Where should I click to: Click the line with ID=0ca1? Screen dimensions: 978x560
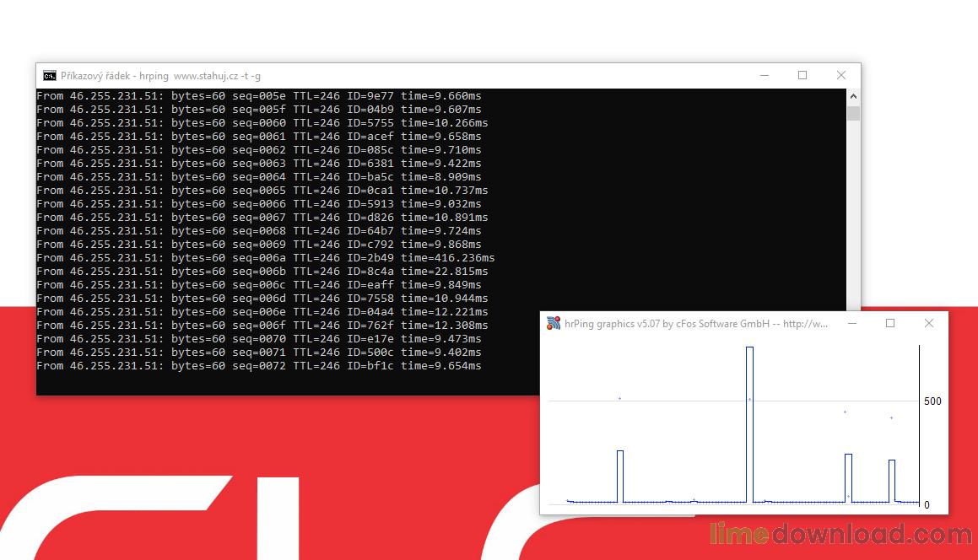coord(262,191)
